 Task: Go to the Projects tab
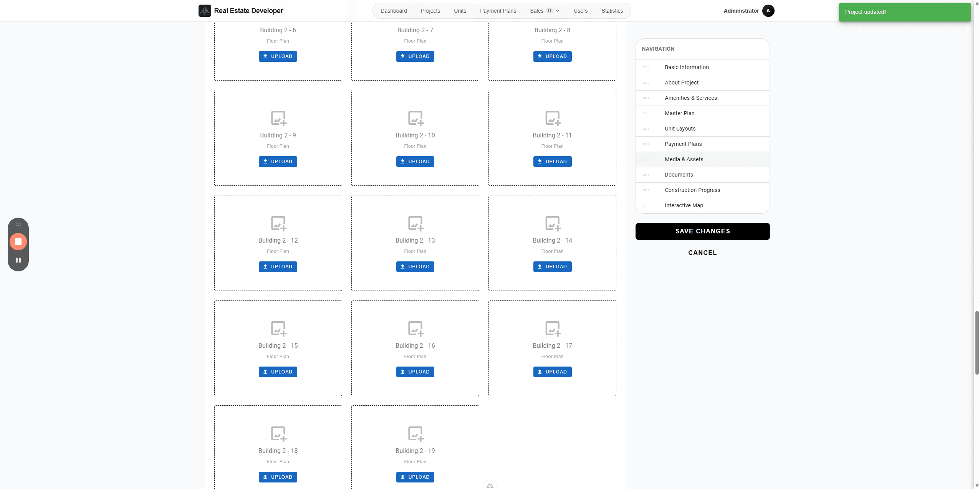pos(430,11)
